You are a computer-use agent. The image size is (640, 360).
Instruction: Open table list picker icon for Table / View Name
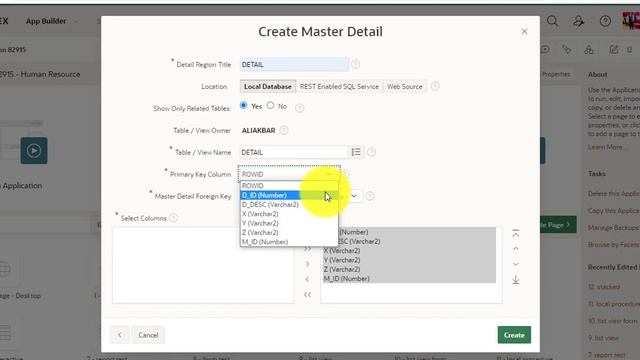pyautogui.click(x=356, y=152)
